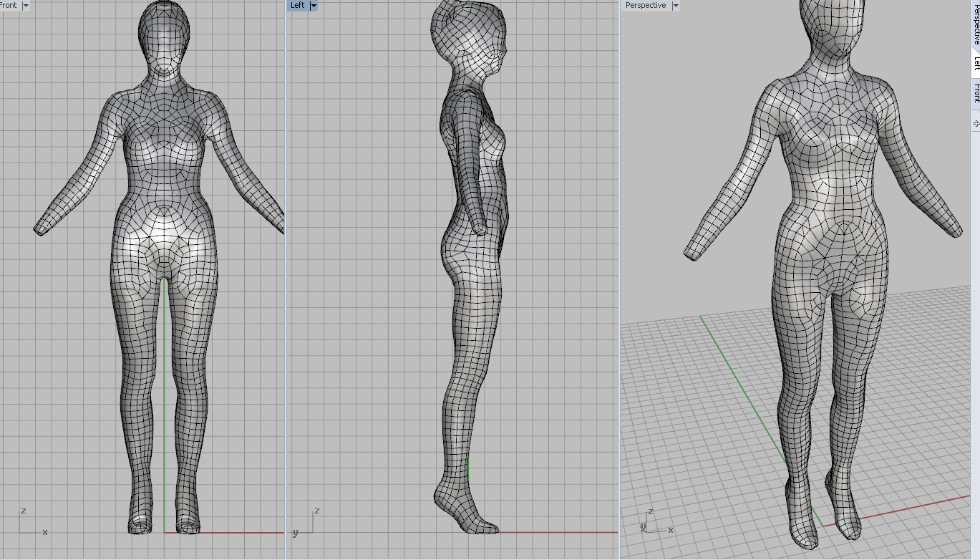
Task: Open the Left viewport dropdown arrow
Action: click(314, 5)
